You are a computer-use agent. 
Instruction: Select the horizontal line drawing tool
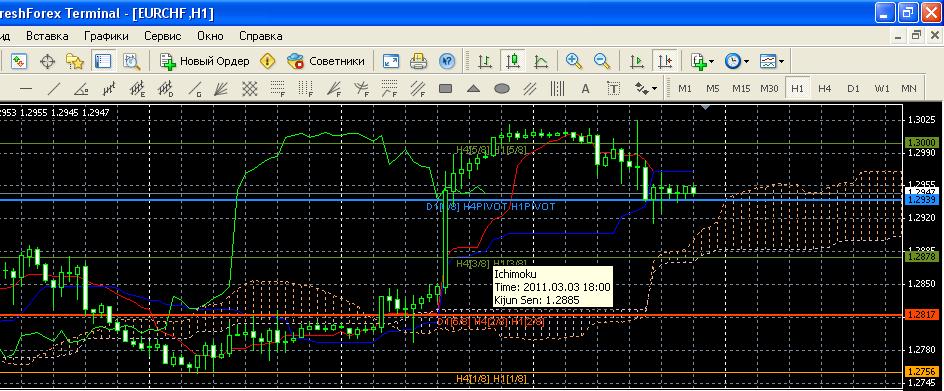point(26,89)
